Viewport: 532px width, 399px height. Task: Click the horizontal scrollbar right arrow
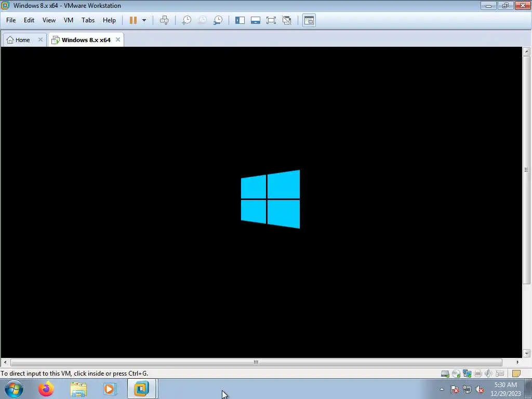517,362
